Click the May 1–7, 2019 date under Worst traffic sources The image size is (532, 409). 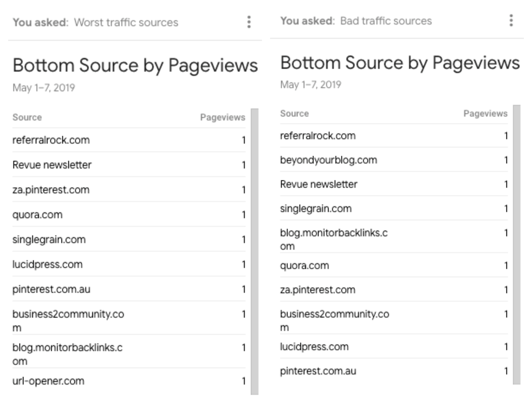[x=44, y=88]
